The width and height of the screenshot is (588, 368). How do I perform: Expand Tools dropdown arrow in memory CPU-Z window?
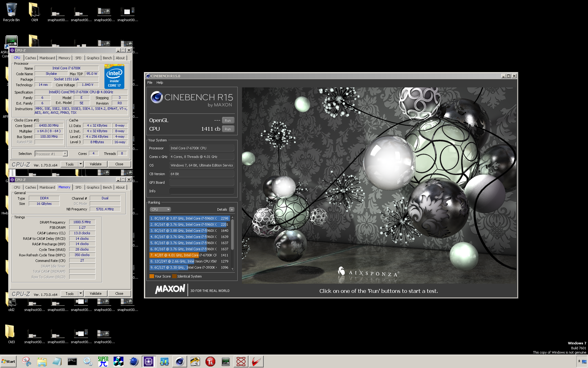[x=81, y=294]
